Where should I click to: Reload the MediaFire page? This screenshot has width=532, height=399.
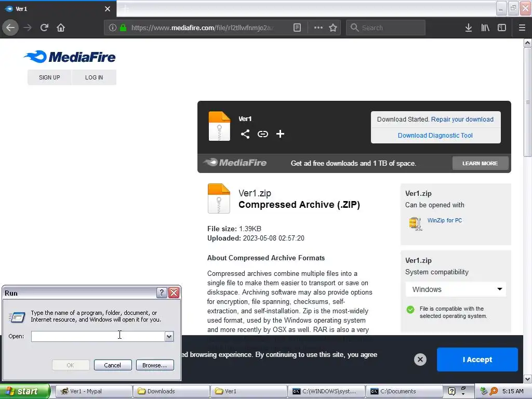click(44, 28)
